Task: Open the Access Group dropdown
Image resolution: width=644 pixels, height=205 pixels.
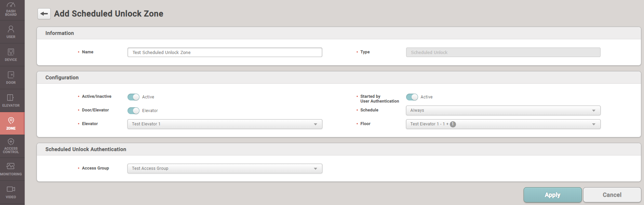Action: (x=225, y=168)
